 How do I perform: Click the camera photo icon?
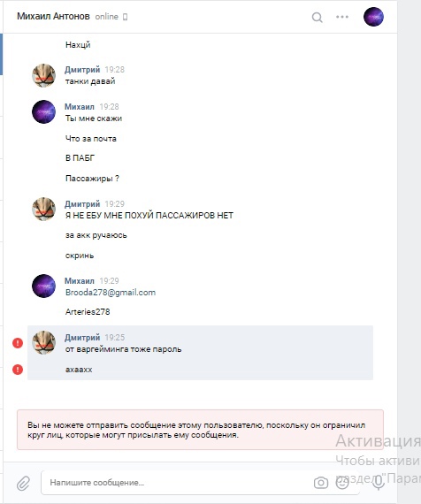(x=321, y=483)
